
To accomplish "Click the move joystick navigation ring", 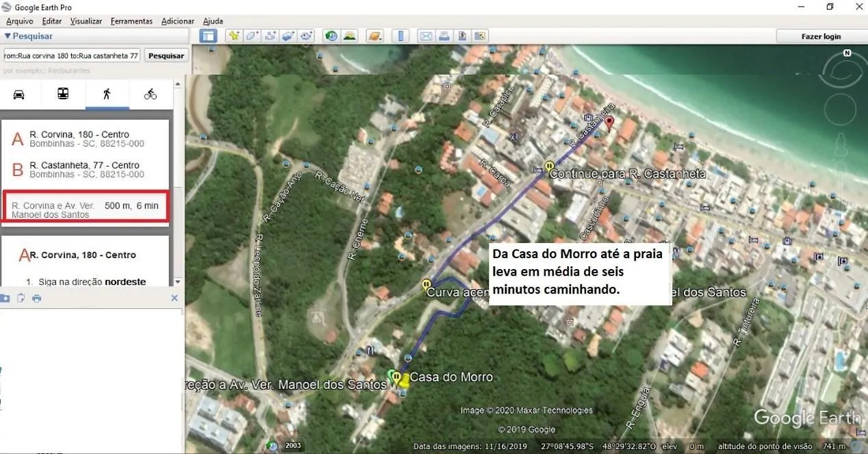I will click(x=840, y=110).
